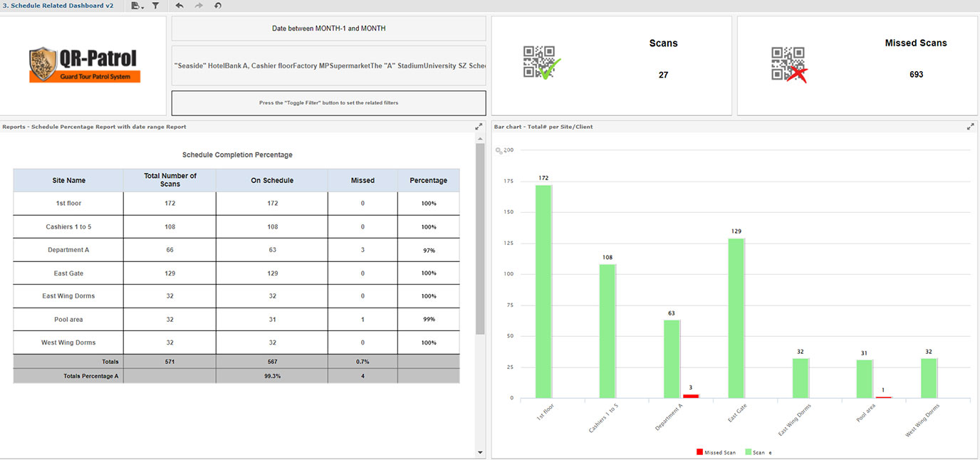Click the Toggle Filter funnel icon

click(155, 6)
